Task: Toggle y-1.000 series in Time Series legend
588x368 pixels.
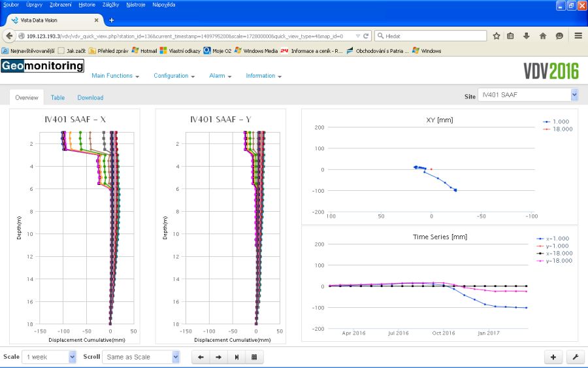Action: 553,246
